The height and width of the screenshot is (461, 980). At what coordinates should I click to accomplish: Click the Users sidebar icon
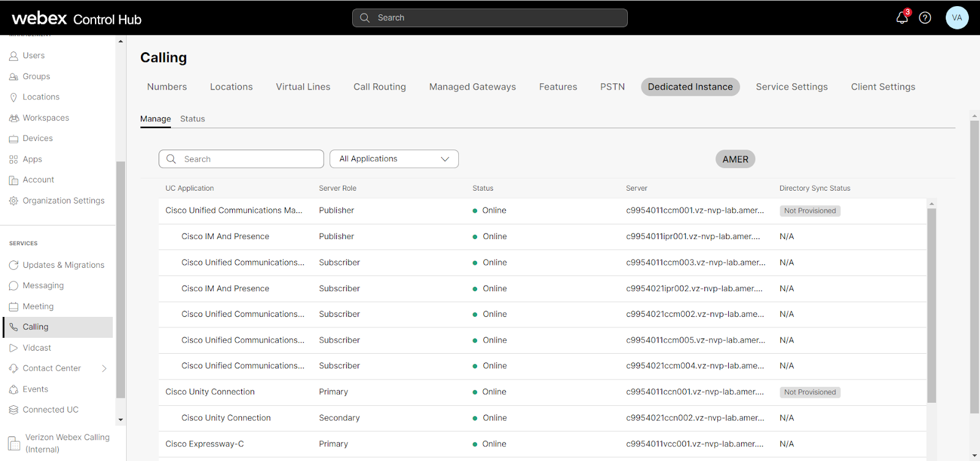coord(13,56)
